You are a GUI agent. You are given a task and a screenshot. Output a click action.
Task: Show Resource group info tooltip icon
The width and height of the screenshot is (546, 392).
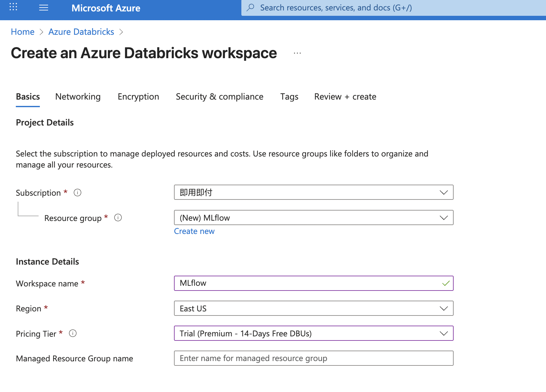pos(118,217)
